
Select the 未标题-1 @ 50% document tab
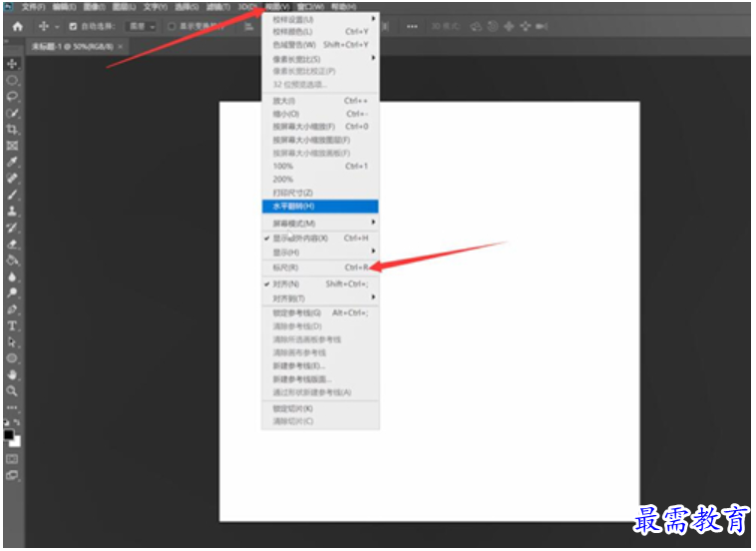tap(73, 47)
